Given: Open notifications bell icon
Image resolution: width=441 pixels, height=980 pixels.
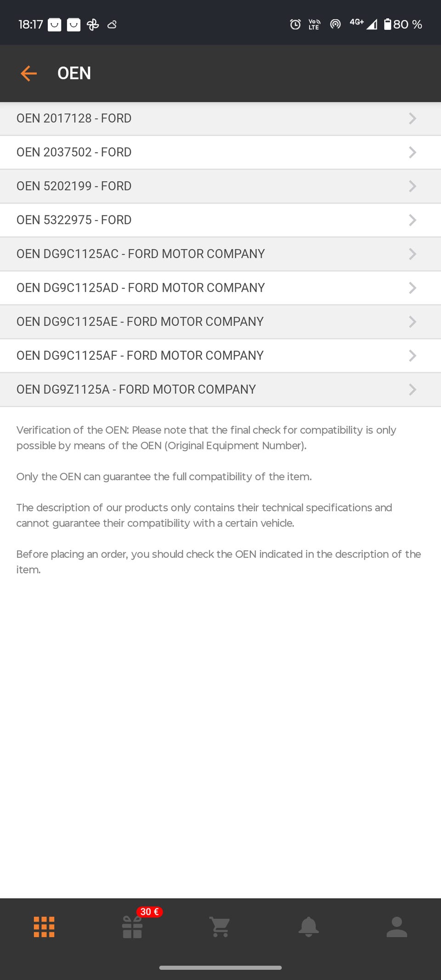Looking at the screenshot, I should 309,927.
